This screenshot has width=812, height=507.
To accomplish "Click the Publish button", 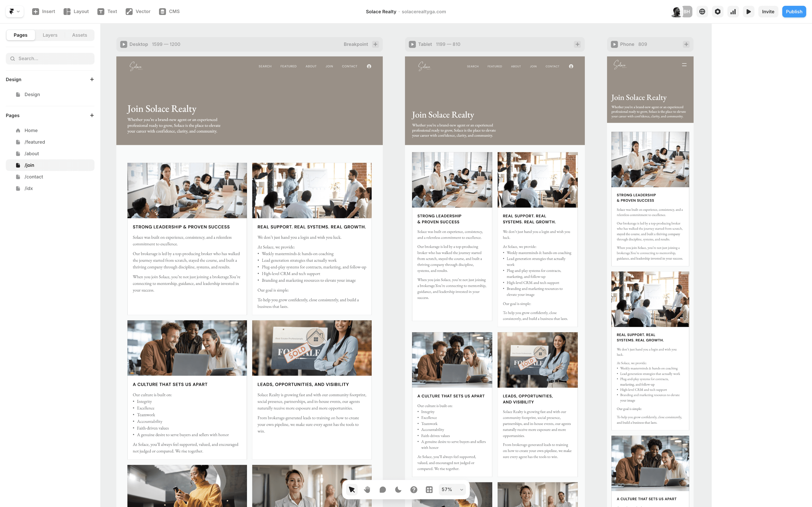I will click(x=794, y=12).
